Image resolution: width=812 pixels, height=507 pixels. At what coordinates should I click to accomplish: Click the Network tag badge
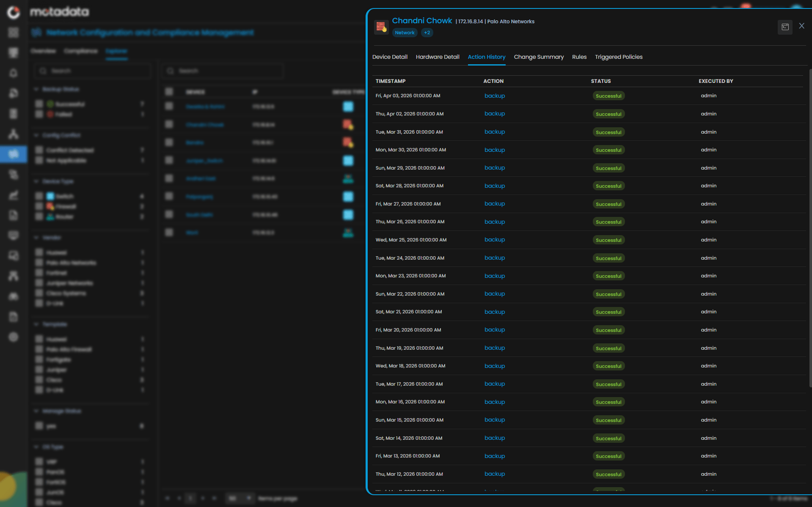pyautogui.click(x=405, y=33)
